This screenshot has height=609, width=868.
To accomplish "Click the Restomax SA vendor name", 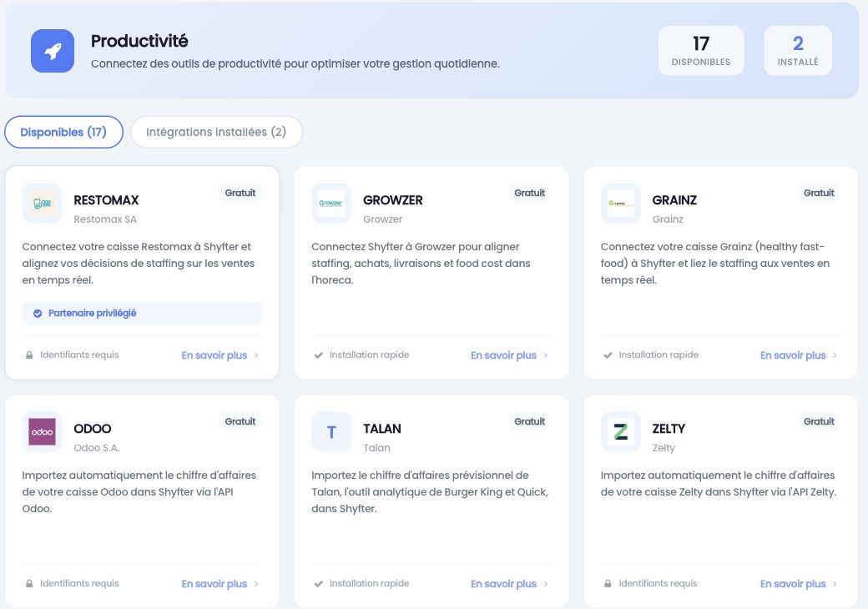I will point(105,219).
